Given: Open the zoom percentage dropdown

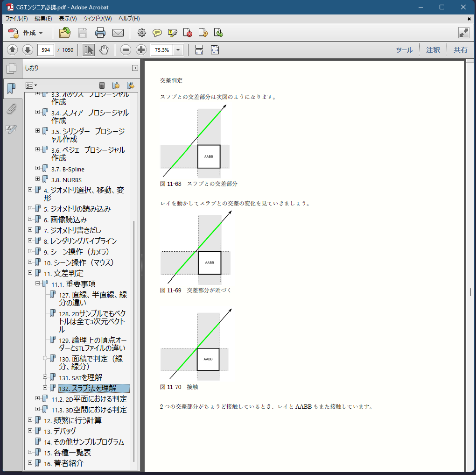Looking at the screenshot, I should pos(178,50).
